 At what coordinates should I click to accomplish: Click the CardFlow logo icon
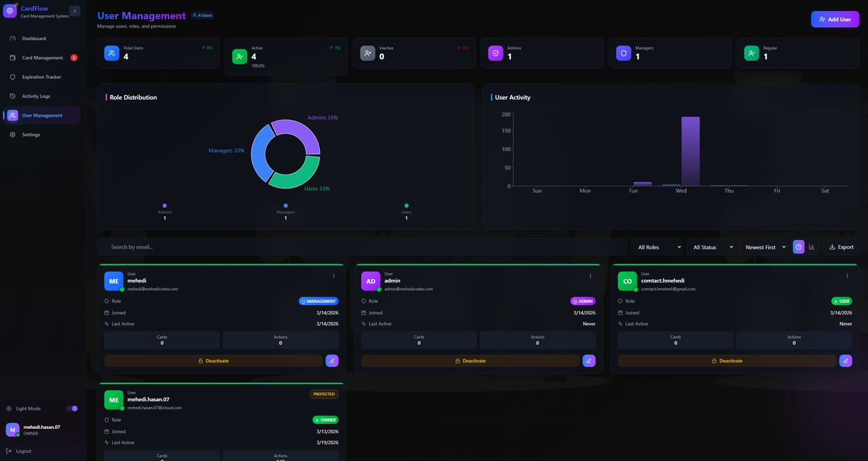click(10, 11)
